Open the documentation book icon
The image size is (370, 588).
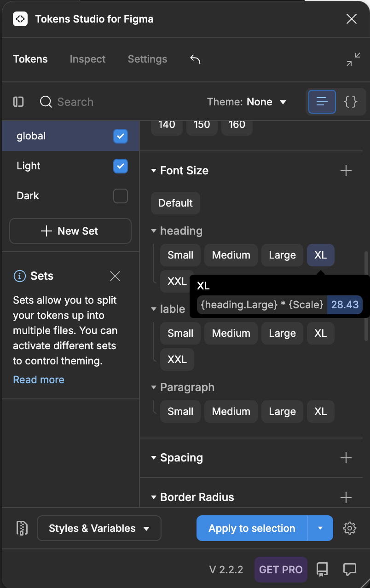coord(322,570)
